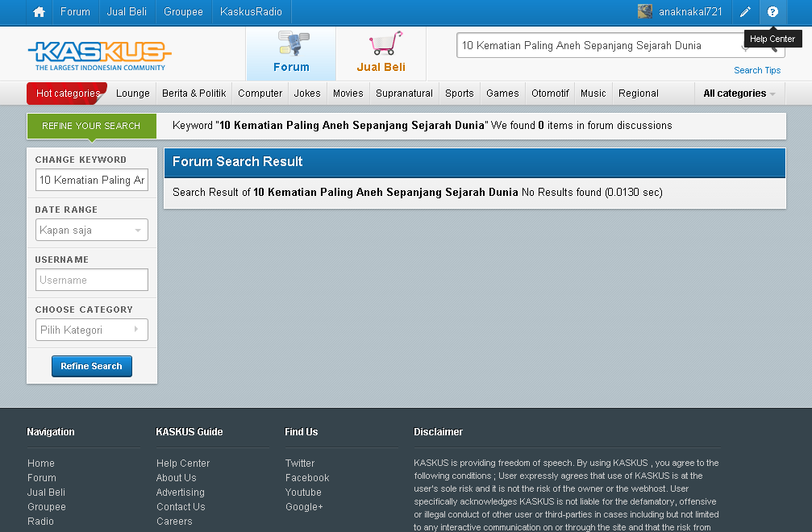Click the Username filter input field
Image resolution: width=812 pixels, height=532 pixels.
pyautogui.click(x=92, y=280)
